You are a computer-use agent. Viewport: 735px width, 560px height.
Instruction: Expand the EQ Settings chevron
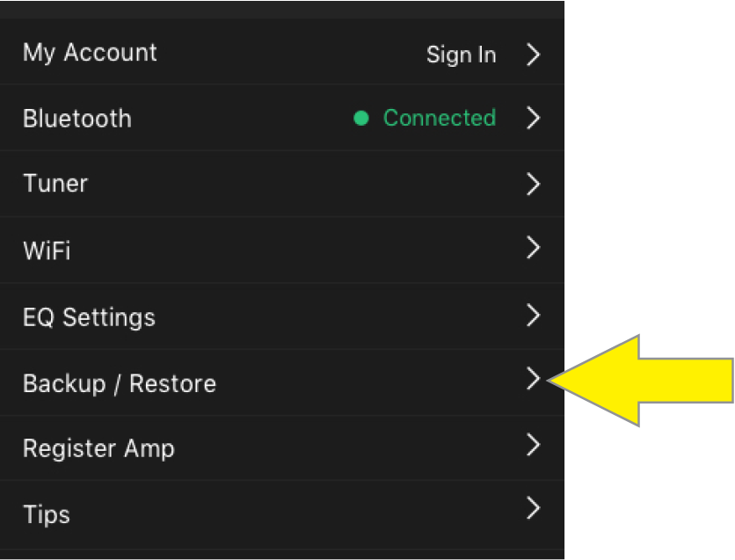[533, 314]
